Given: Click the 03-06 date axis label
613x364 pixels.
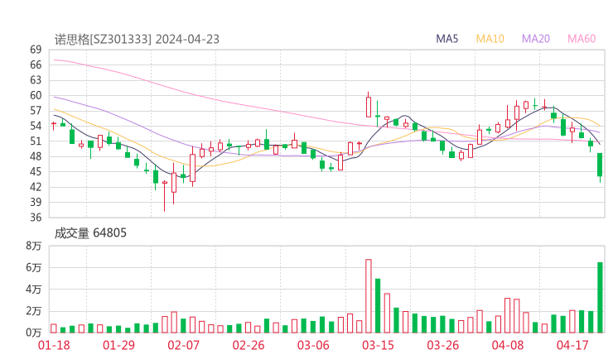Looking at the screenshot, I should click(313, 345).
